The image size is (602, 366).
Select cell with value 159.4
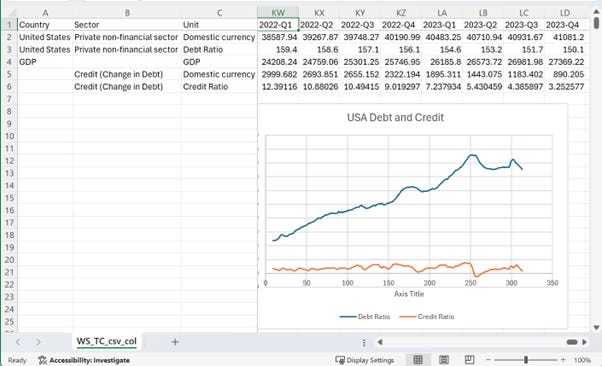[x=278, y=50]
